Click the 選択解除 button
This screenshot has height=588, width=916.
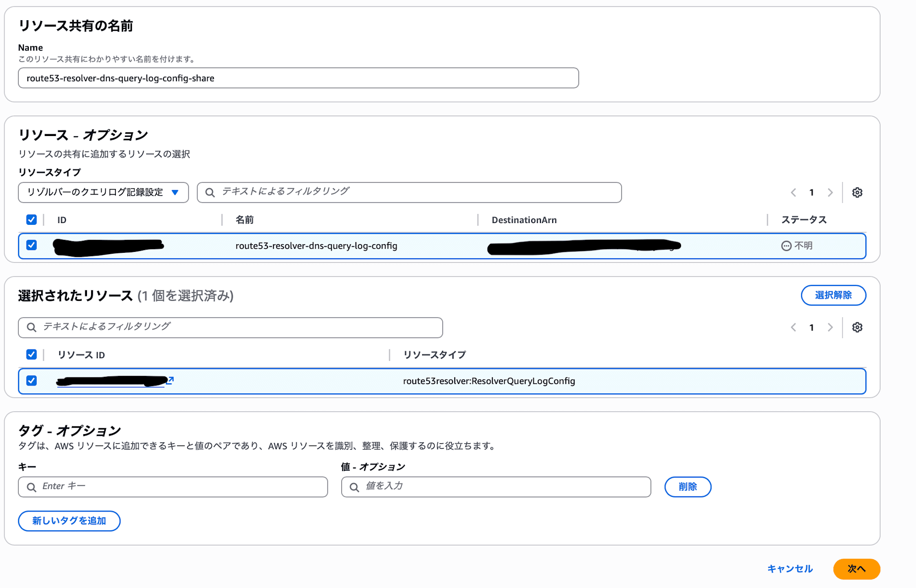833,295
